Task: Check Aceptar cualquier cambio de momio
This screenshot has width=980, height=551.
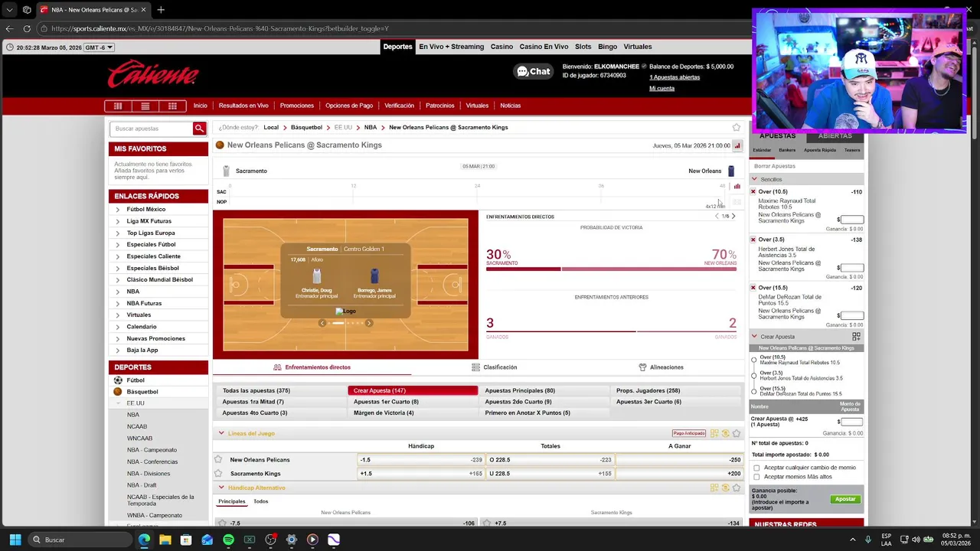Action: [756, 468]
